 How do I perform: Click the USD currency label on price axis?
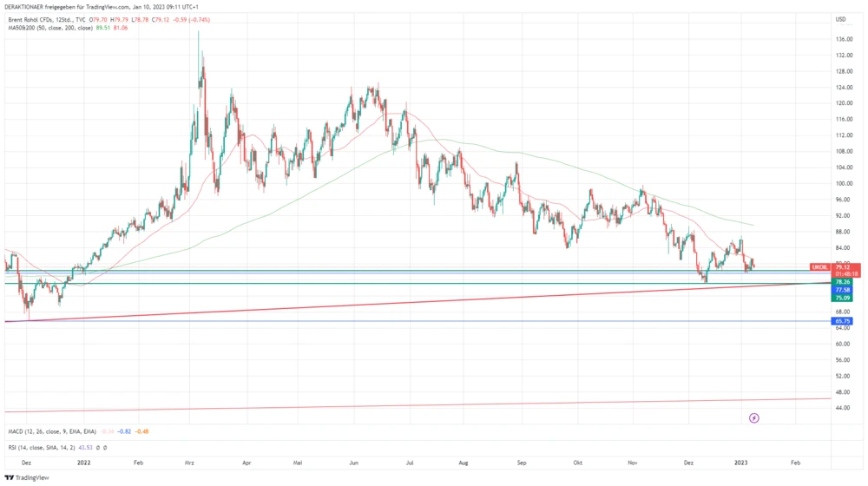[x=840, y=19]
